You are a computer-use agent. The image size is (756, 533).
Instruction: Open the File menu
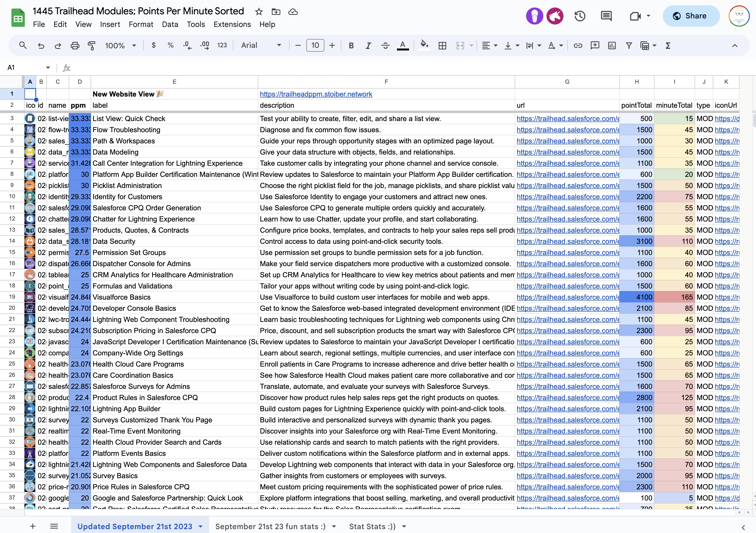pyautogui.click(x=39, y=24)
